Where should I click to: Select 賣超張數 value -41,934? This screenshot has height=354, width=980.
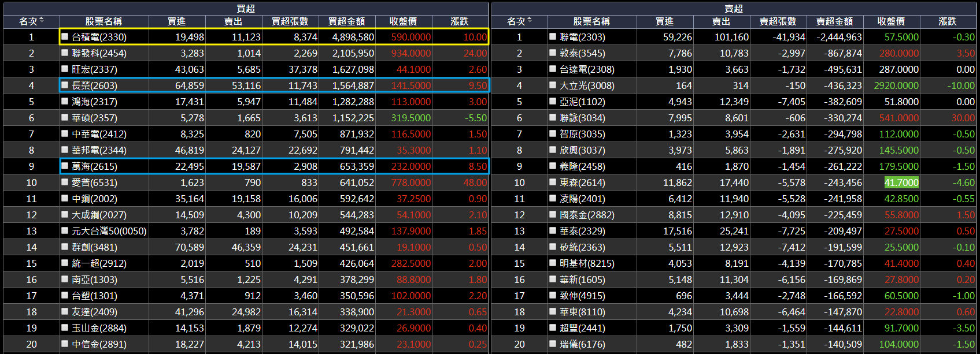pos(789,37)
